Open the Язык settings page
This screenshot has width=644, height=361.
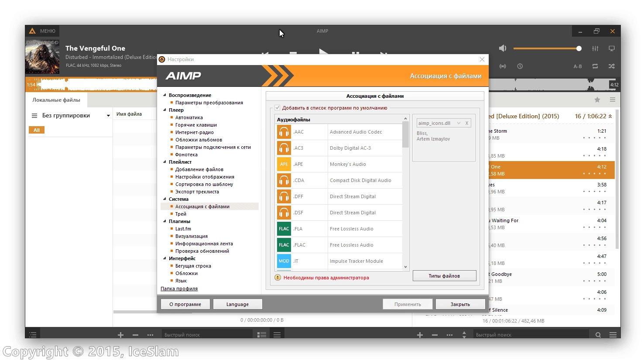(x=181, y=281)
